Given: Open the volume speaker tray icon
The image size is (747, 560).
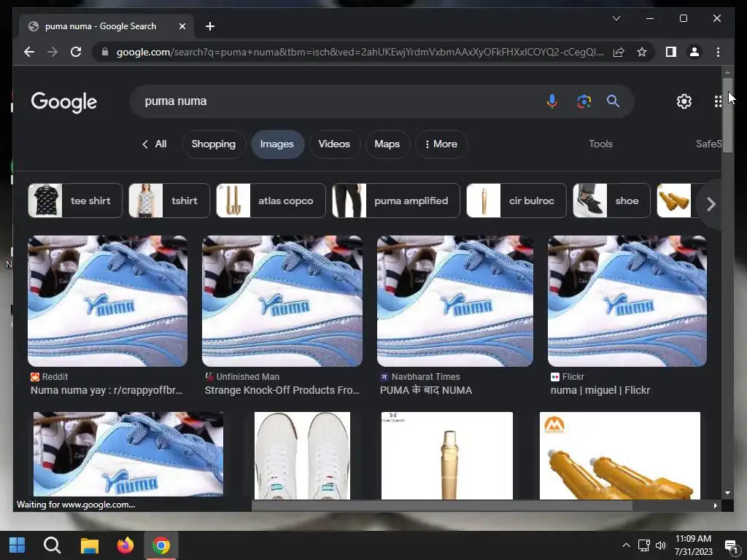Looking at the screenshot, I should [x=660, y=545].
